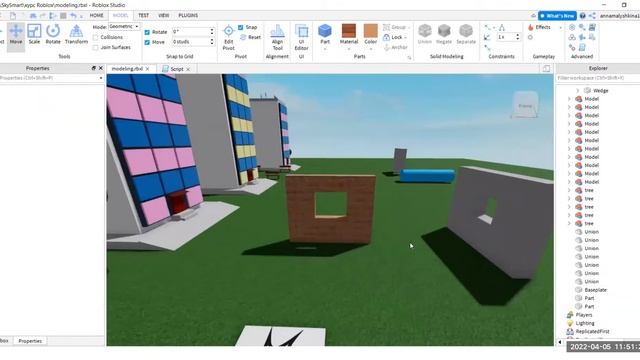Uncheck the Move snap checkbox
This screenshot has height=360, width=640.
pos(147,42)
